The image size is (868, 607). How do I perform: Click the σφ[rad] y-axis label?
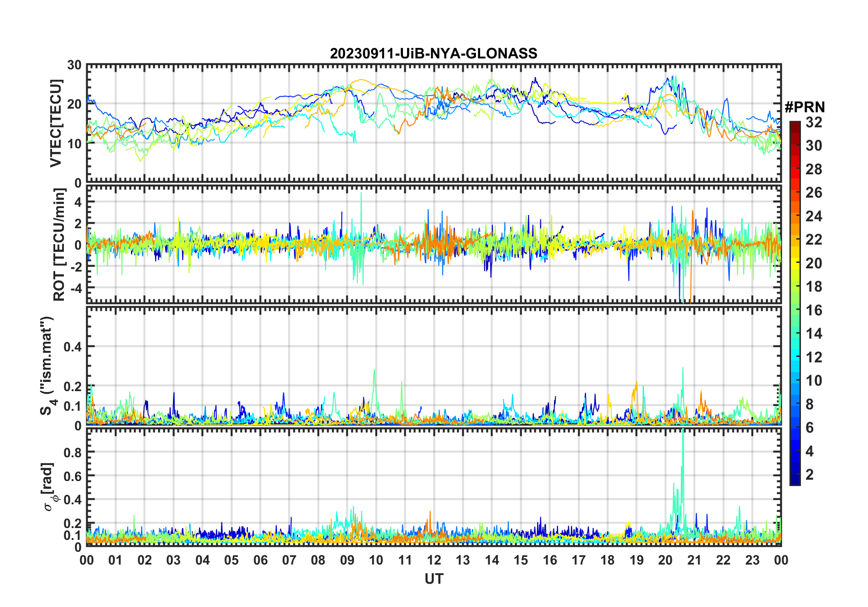[49, 487]
